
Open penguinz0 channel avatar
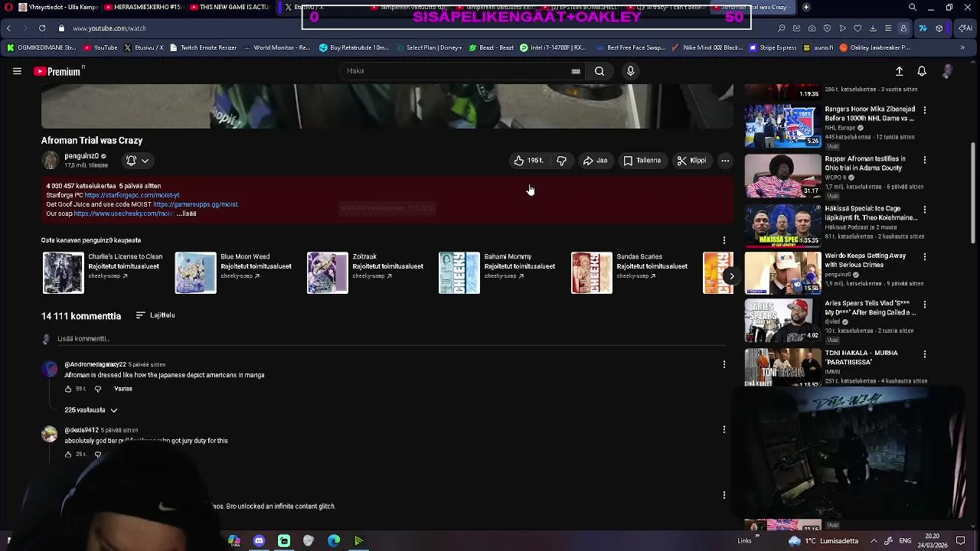pos(51,161)
